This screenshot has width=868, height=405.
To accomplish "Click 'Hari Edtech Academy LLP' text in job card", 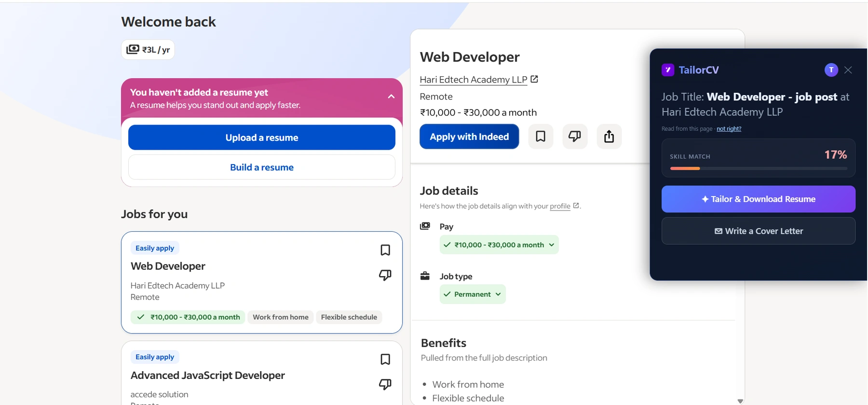I will tap(177, 286).
